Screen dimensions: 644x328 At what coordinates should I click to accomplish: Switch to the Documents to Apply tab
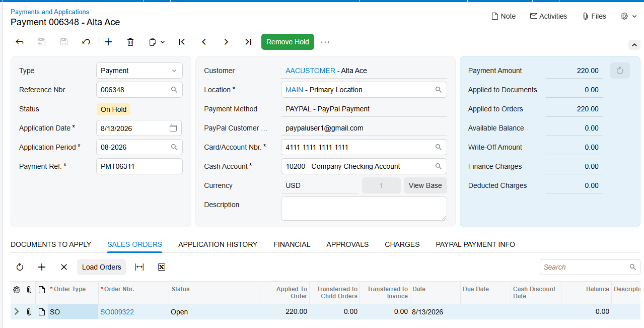click(x=51, y=244)
